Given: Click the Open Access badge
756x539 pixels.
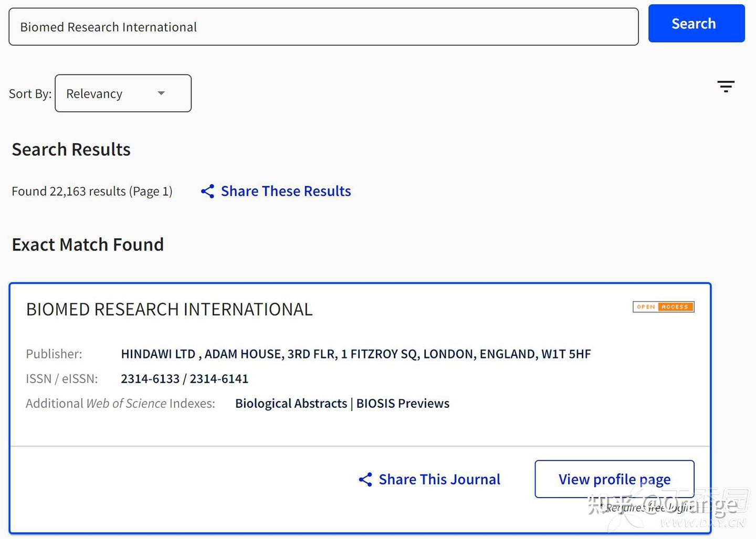Looking at the screenshot, I should pyautogui.click(x=663, y=307).
